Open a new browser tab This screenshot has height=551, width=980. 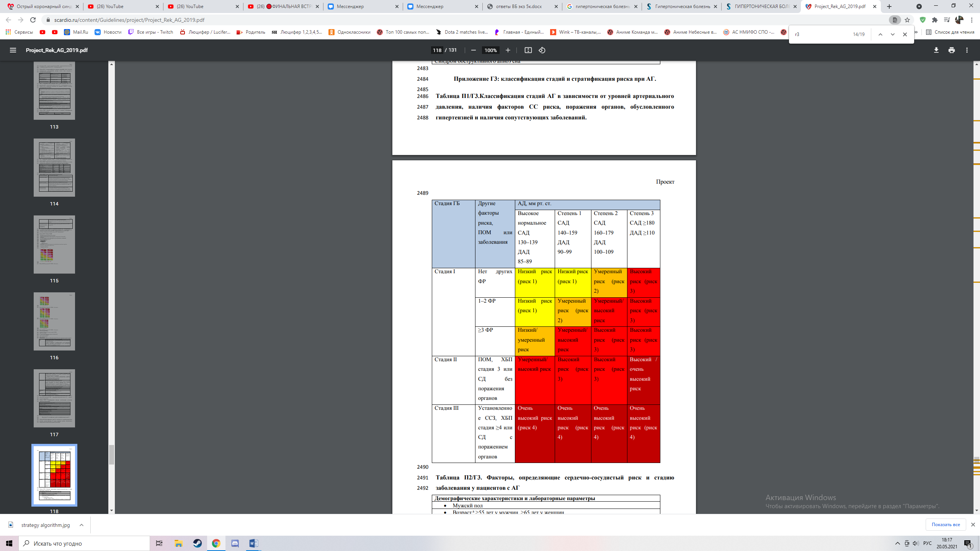coord(889,7)
